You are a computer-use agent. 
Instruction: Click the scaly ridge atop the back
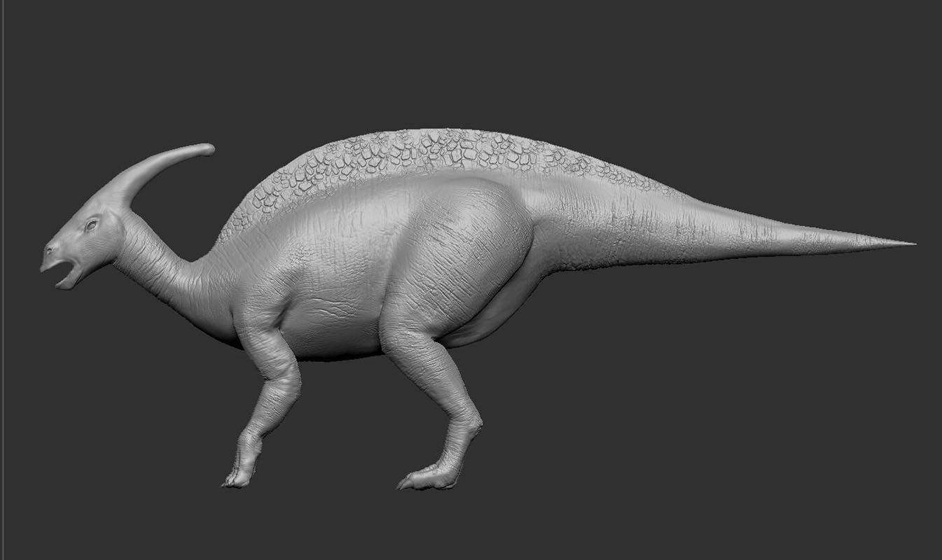pos(420,150)
